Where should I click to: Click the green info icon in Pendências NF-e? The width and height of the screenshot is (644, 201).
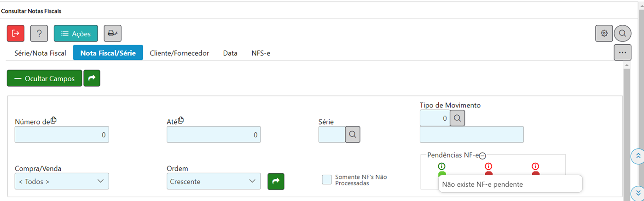point(442,166)
